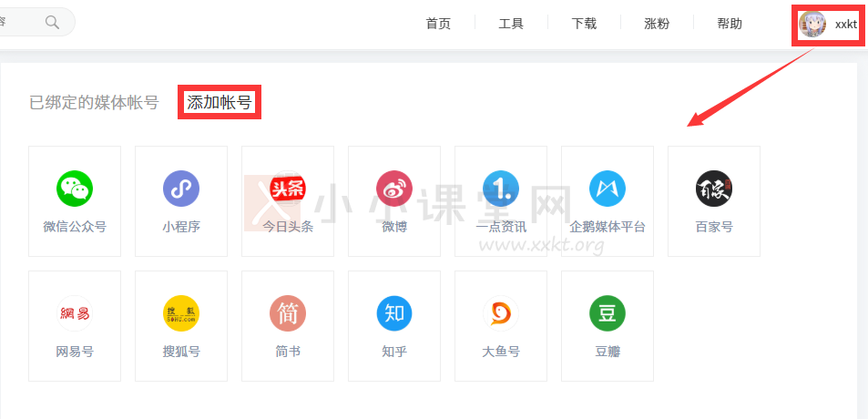Click the 简书 icon
The width and height of the screenshot is (868, 419).
(288, 313)
